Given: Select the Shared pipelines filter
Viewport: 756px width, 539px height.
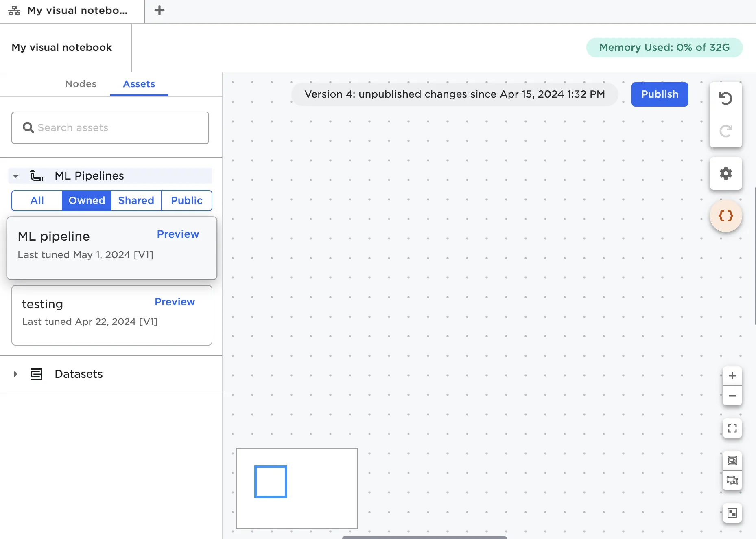Looking at the screenshot, I should [136, 201].
